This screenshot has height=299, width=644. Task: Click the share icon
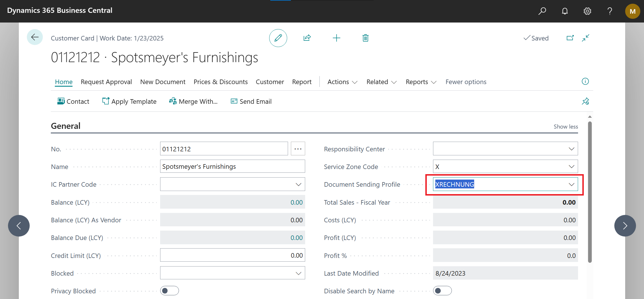(x=307, y=38)
